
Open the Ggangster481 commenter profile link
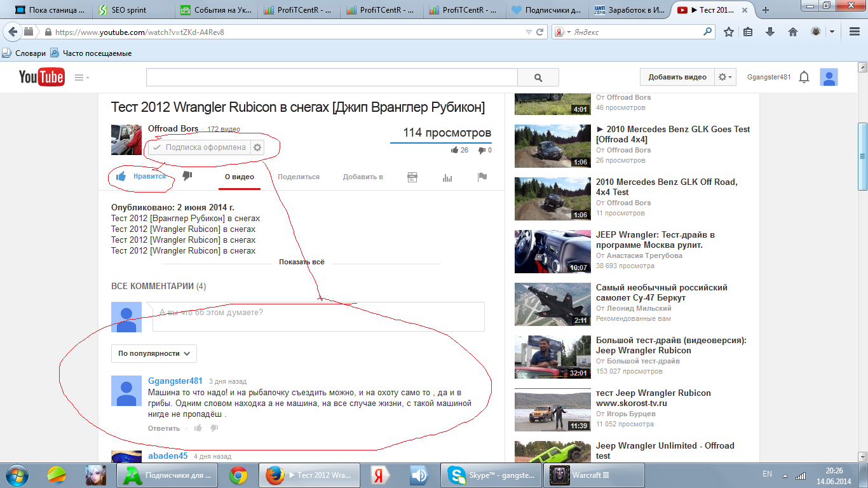(175, 381)
